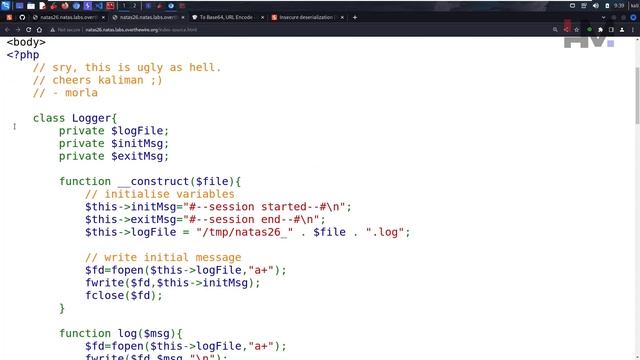
Task: Focus the address bar URL
Action: click(x=141, y=30)
